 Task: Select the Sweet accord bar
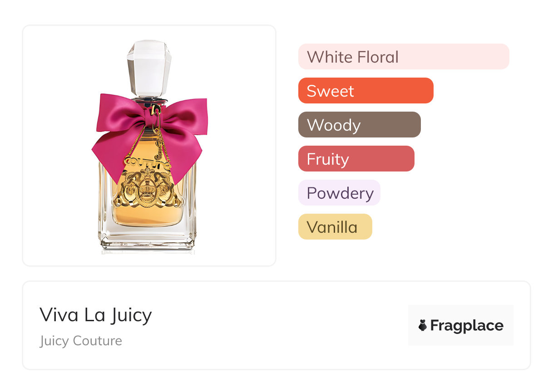(x=366, y=91)
